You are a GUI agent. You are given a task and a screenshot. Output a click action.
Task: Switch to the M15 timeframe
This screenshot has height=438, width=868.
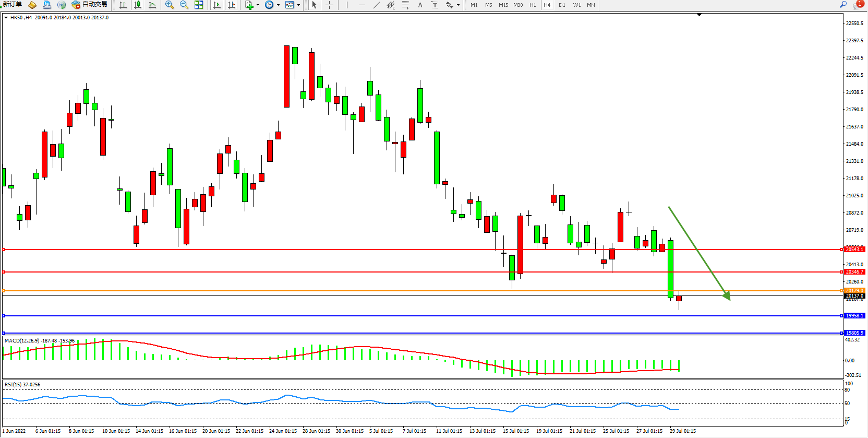(503, 5)
